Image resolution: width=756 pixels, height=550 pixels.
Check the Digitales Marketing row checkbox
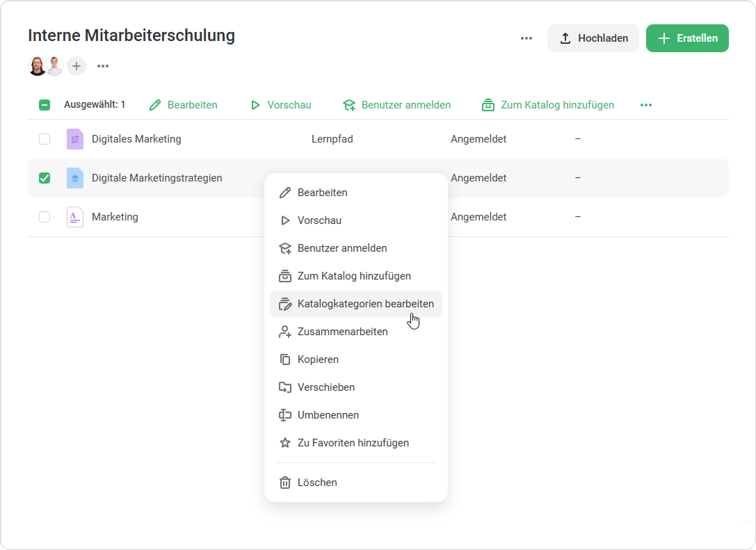45,139
